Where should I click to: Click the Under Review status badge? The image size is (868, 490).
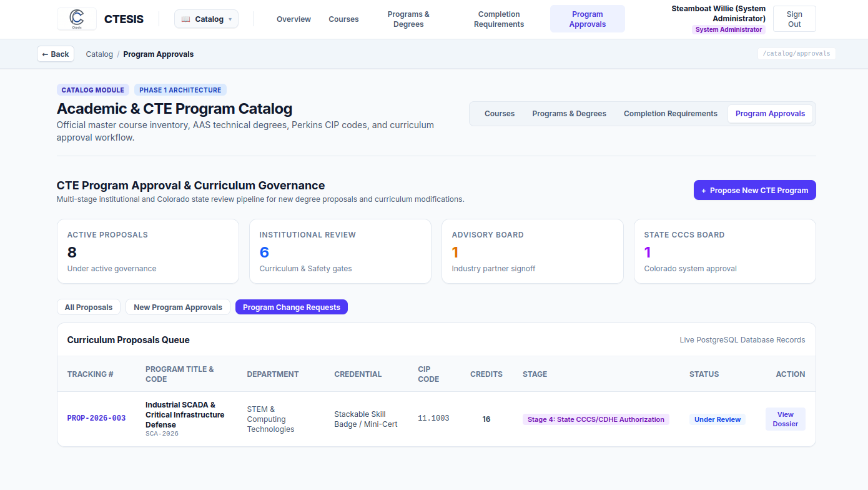718,419
